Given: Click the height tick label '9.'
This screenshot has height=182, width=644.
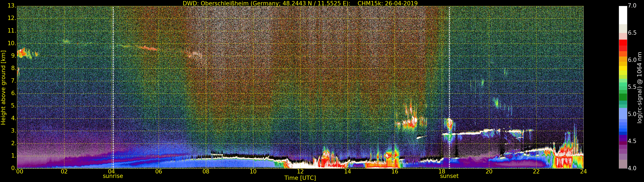Looking at the screenshot, I should click(13, 56).
